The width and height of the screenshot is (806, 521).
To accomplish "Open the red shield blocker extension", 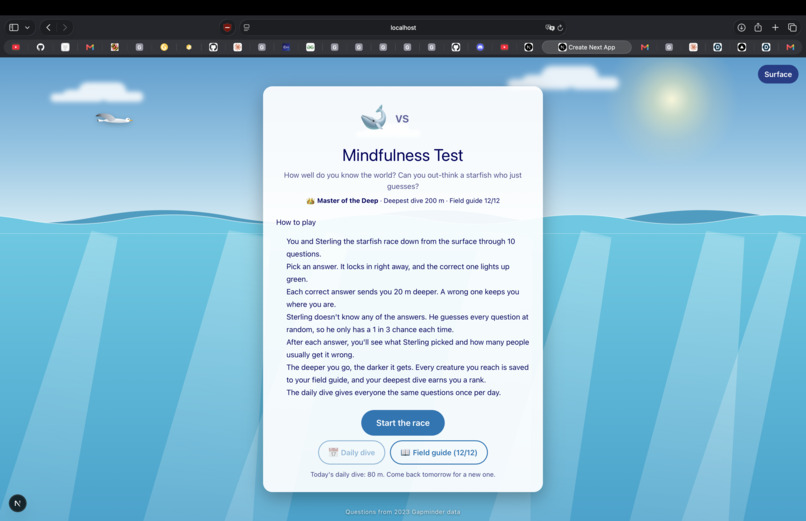I will (x=227, y=28).
